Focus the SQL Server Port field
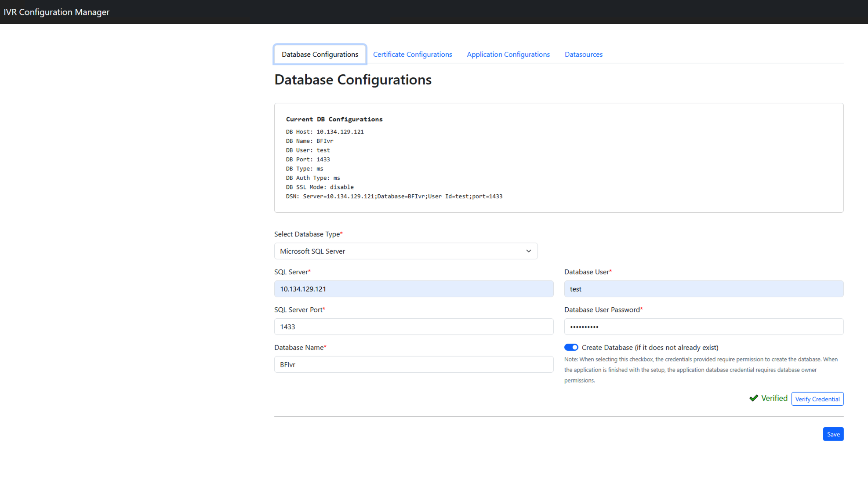This screenshot has height=491, width=868. tap(413, 327)
